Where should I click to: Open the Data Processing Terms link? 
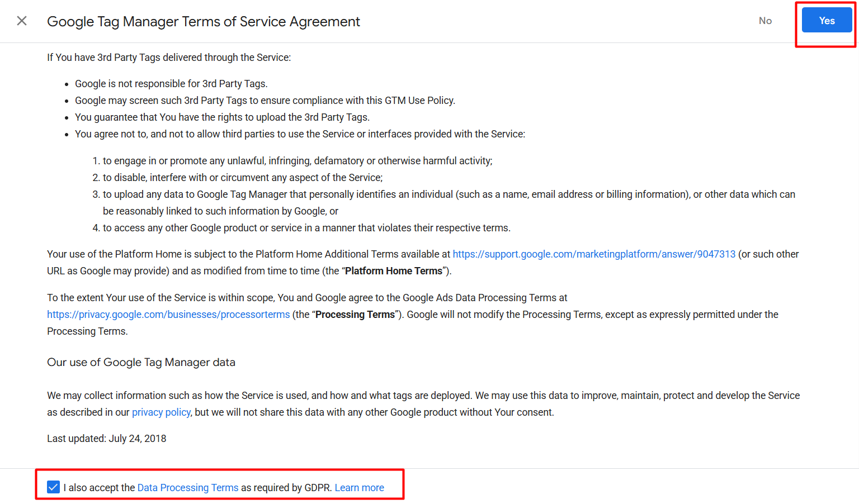[x=187, y=488]
